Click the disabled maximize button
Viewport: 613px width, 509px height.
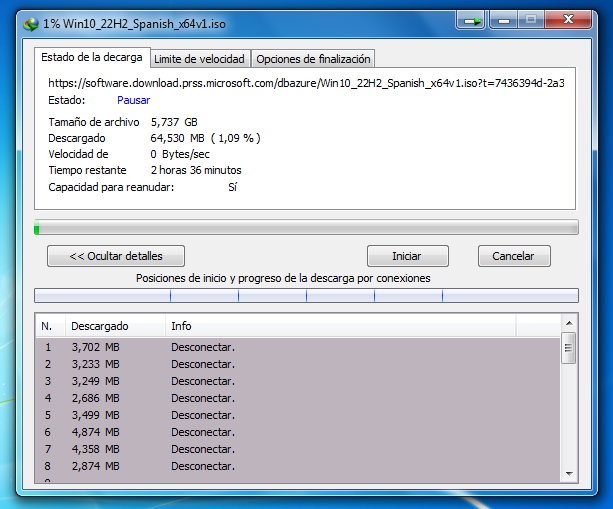point(531,20)
